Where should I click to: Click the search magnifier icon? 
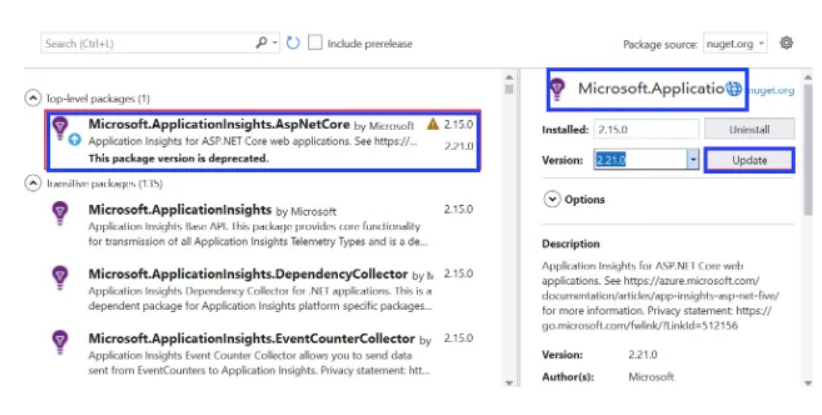[262, 43]
